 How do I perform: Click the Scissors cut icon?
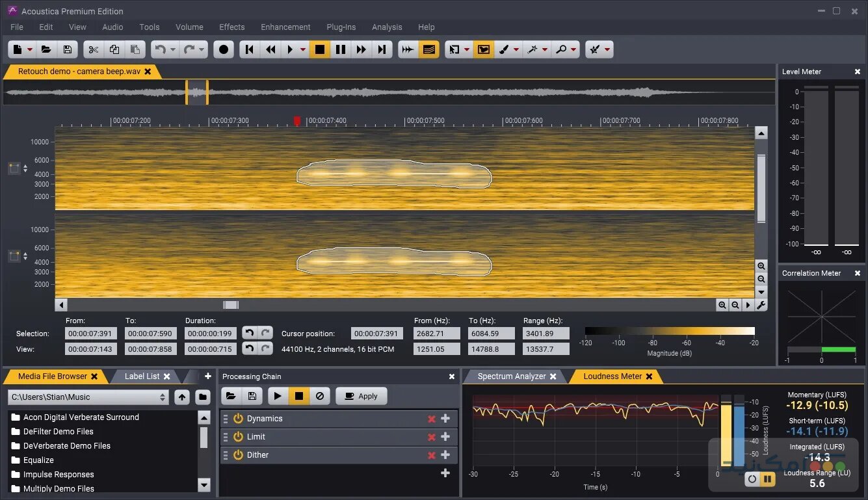(x=93, y=49)
